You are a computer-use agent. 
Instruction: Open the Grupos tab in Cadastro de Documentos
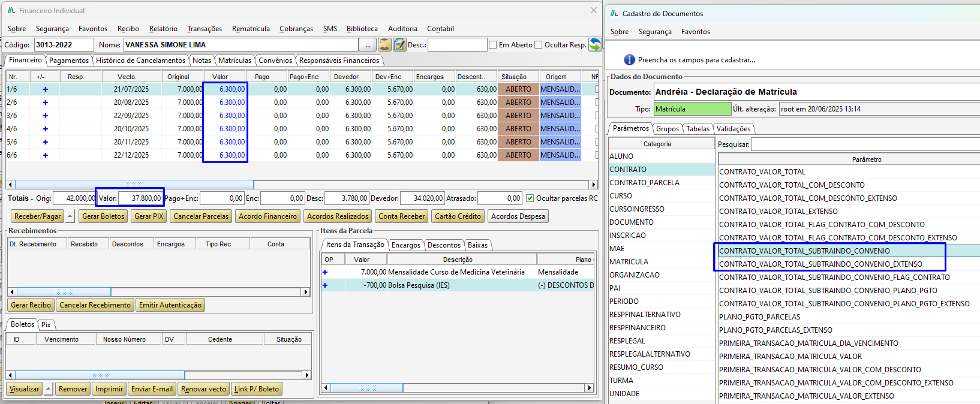[668, 129]
